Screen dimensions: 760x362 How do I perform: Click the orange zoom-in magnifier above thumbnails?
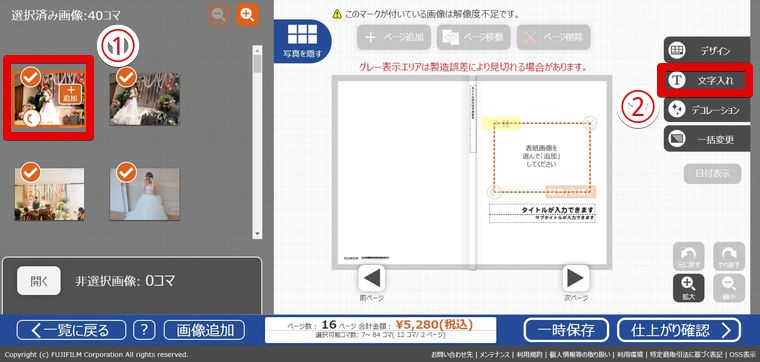(247, 15)
